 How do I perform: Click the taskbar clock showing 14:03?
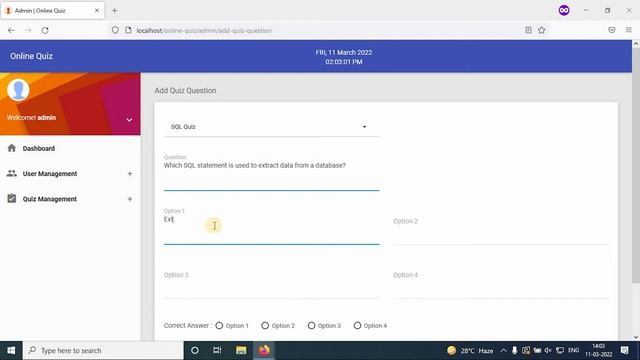point(598,350)
